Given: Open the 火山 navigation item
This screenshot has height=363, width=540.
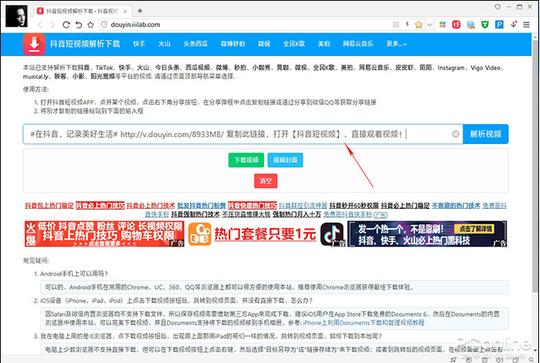Looking at the screenshot, I should point(164,44).
